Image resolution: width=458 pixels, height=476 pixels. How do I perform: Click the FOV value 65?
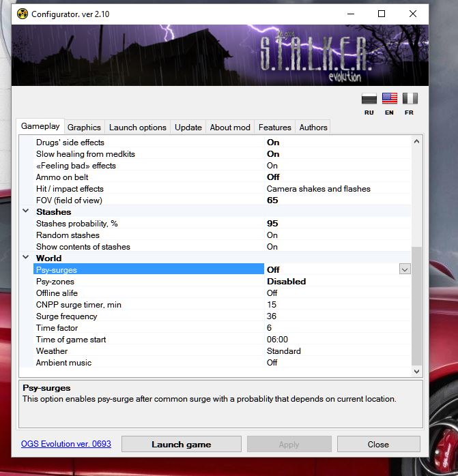pos(272,200)
